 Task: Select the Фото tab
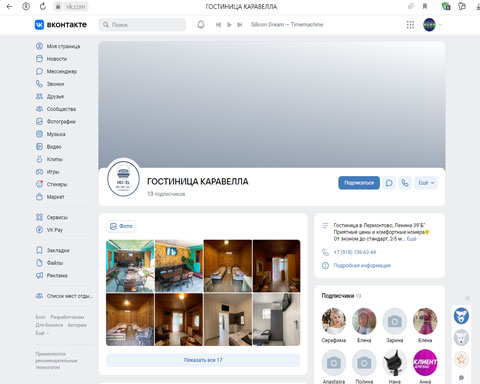(121, 226)
